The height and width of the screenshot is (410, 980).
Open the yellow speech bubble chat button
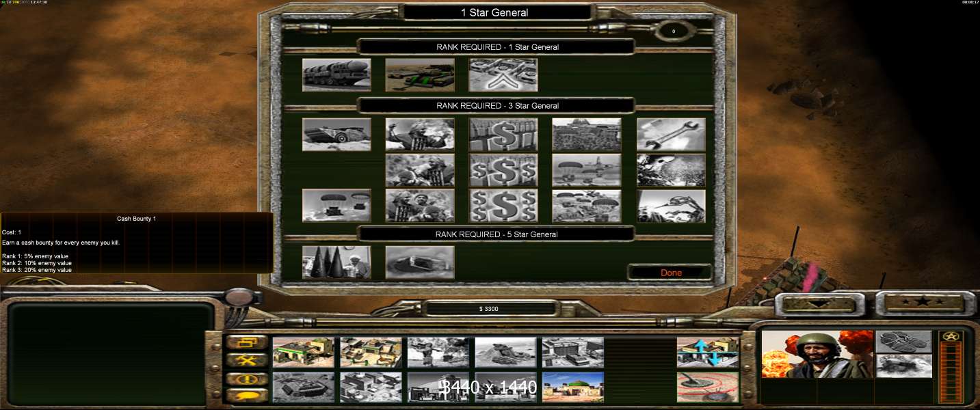(248, 396)
